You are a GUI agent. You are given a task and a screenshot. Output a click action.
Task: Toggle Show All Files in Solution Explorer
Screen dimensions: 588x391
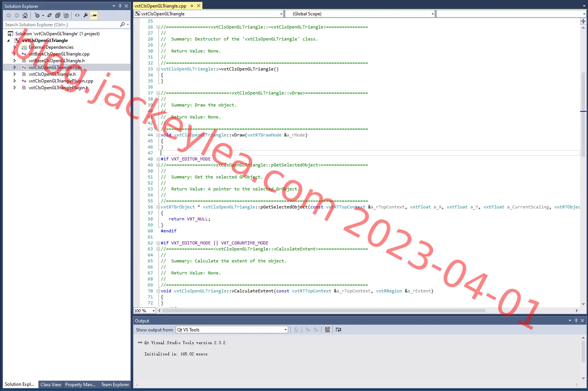(x=66, y=15)
